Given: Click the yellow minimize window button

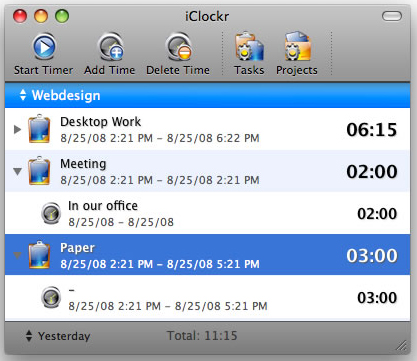Looking at the screenshot, I should tap(41, 16).
